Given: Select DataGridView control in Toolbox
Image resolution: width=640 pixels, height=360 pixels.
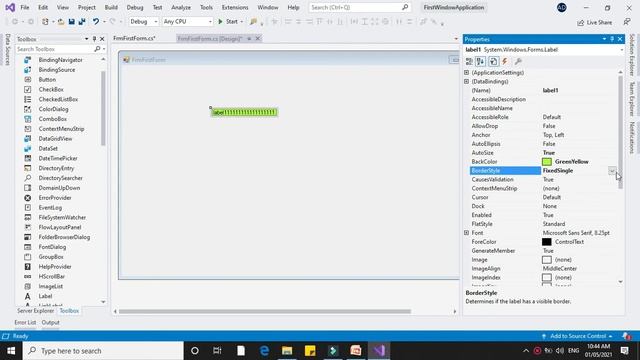Looking at the screenshot, I should pyautogui.click(x=55, y=138).
